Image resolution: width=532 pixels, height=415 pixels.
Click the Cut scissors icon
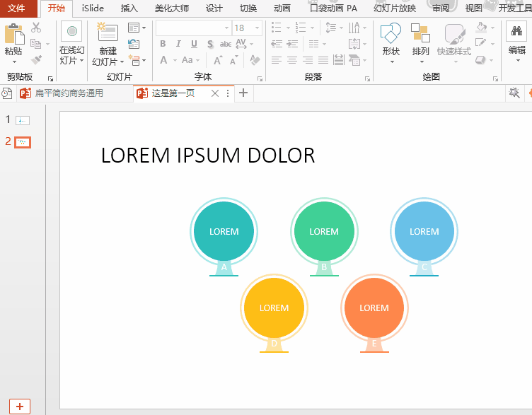[36, 28]
